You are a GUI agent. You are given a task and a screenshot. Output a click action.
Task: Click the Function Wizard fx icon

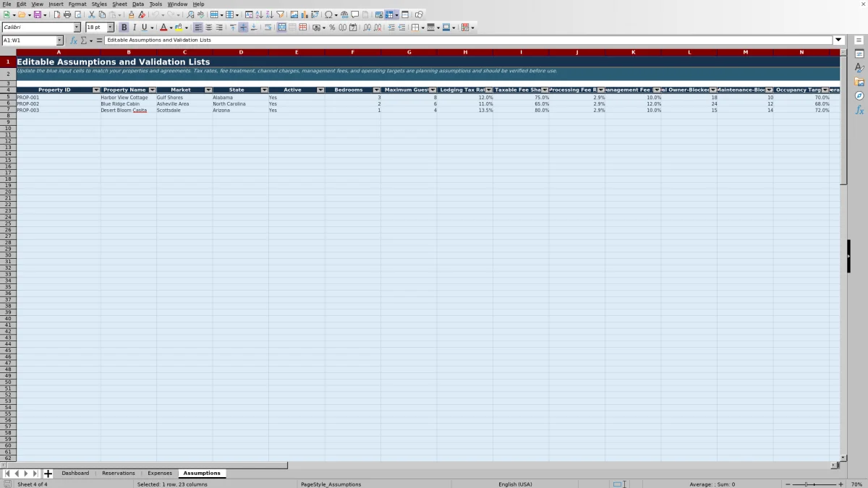click(x=74, y=40)
